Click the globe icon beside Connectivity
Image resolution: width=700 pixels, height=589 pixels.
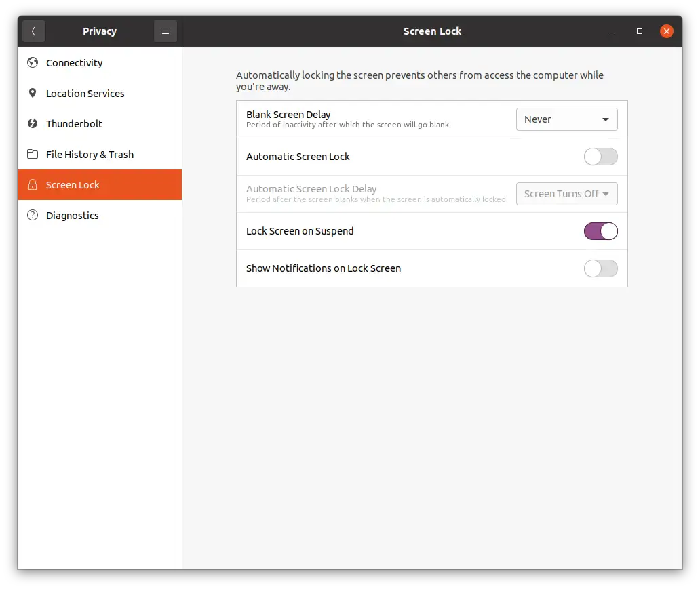pyautogui.click(x=33, y=62)
